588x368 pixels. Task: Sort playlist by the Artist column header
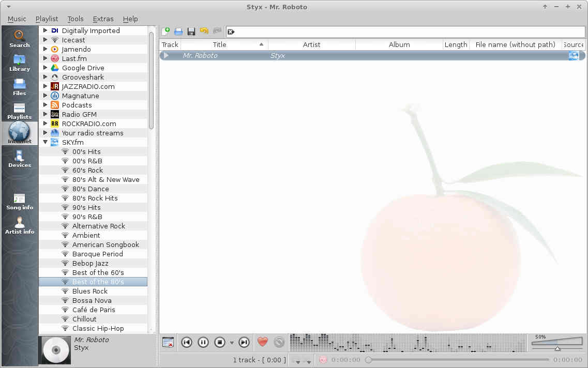click(312, 44)
